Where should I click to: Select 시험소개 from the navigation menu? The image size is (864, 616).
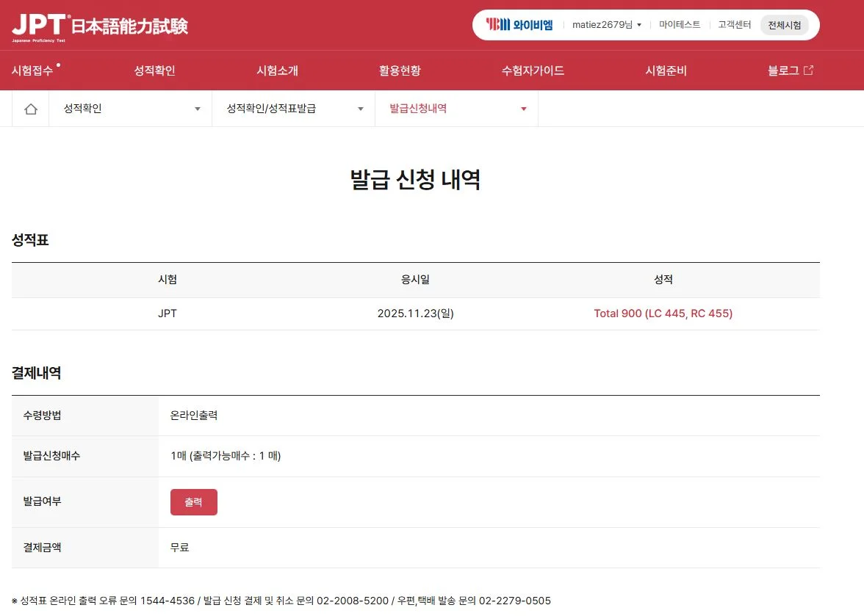click(277, 70)
